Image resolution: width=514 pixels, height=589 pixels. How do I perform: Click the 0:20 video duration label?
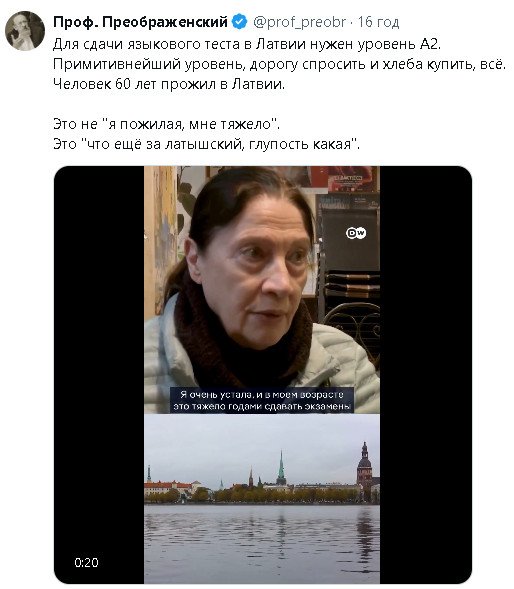tap(86, 562)
